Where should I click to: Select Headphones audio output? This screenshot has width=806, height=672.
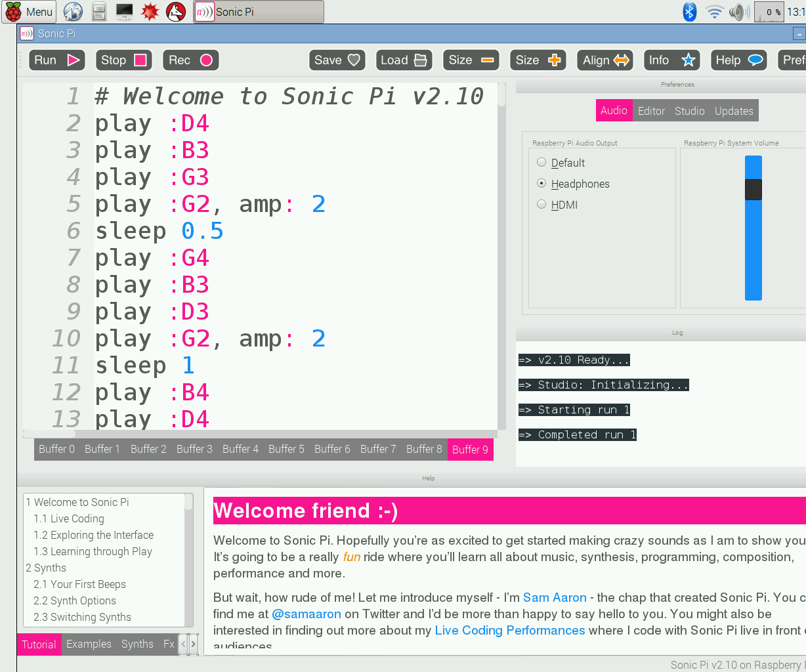573,184
